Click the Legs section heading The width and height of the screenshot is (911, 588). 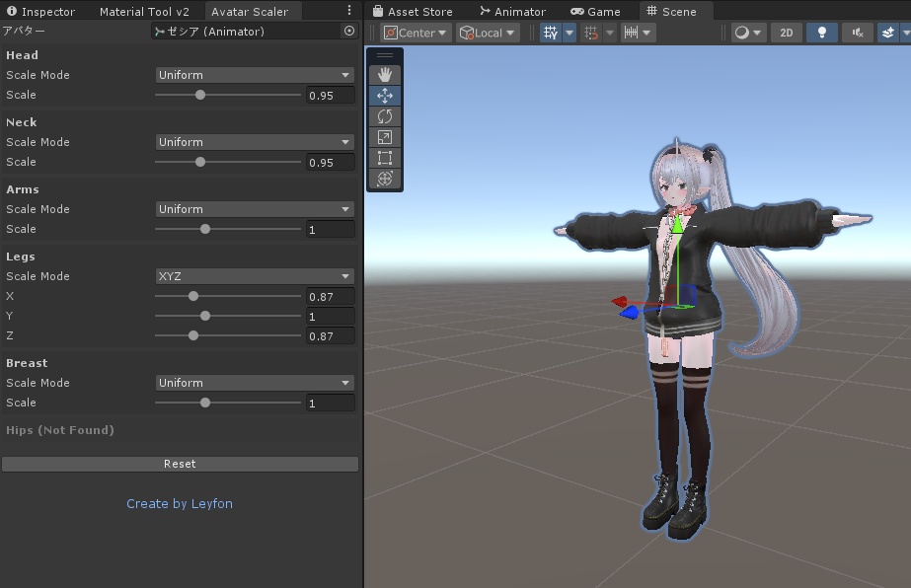pyautogui.click(x=21, y=257)
